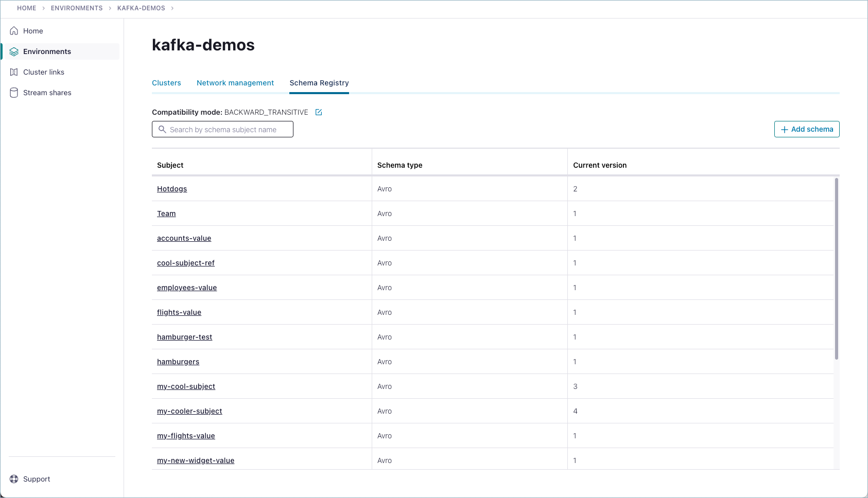Screen dimensions: 868x498
Task: Click the Add schema button
Action: point(807,129)
